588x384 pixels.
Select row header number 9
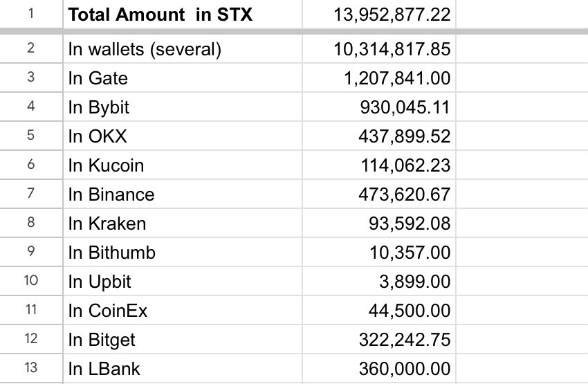tap(31, 252)
